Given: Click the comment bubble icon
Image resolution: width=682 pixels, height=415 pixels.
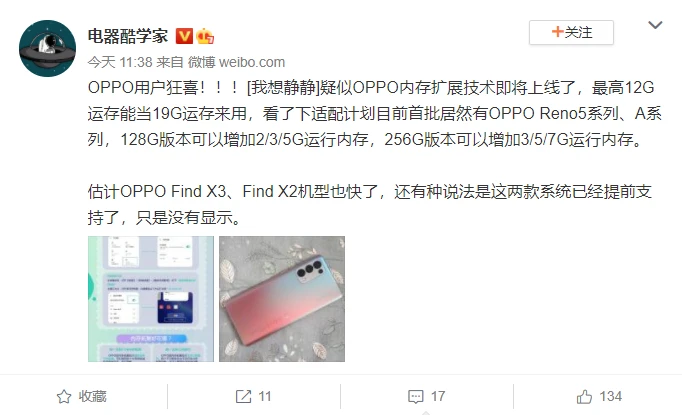Looking at the screenshot, I should 416,396.
